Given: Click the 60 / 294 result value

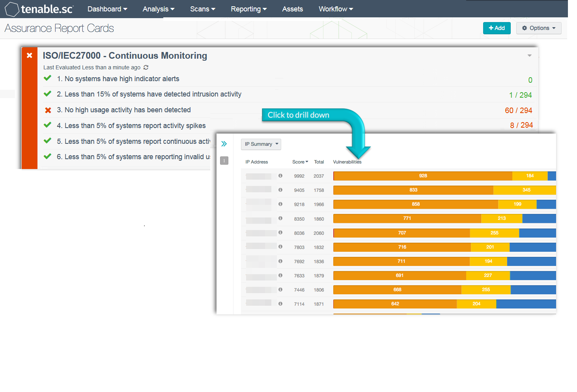Looking at the screenshot, I should 519,110.
